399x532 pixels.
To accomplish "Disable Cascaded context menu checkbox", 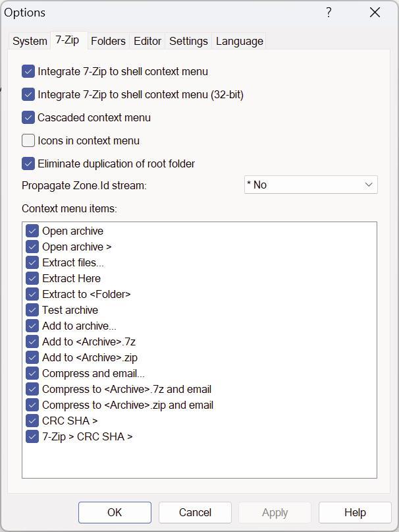I will 28,118.
